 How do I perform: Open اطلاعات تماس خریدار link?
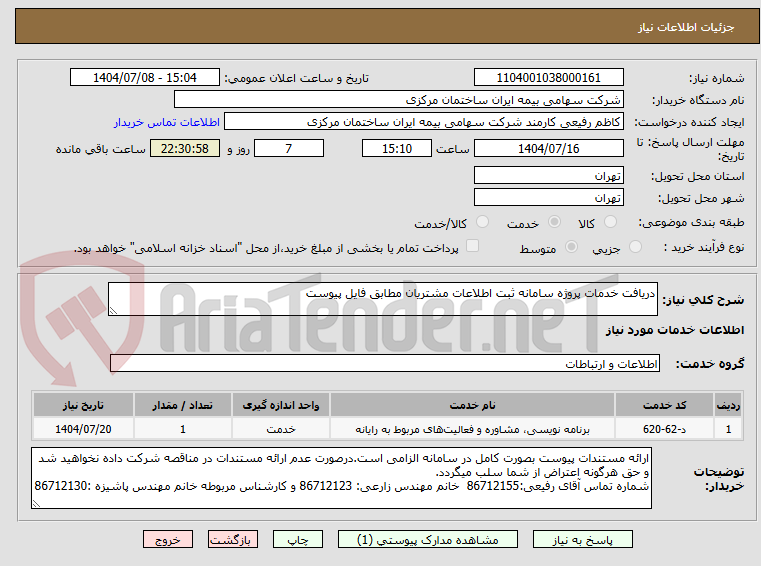pos(166,122)
